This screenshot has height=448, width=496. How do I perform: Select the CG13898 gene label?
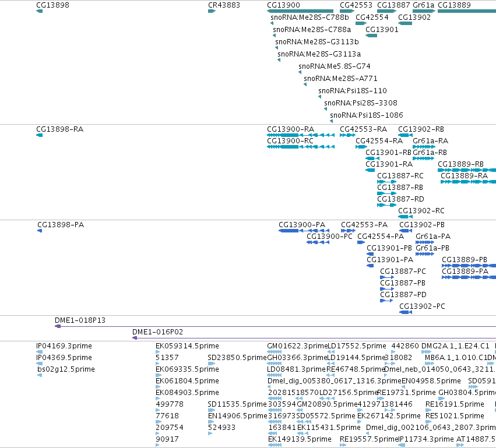52,5
